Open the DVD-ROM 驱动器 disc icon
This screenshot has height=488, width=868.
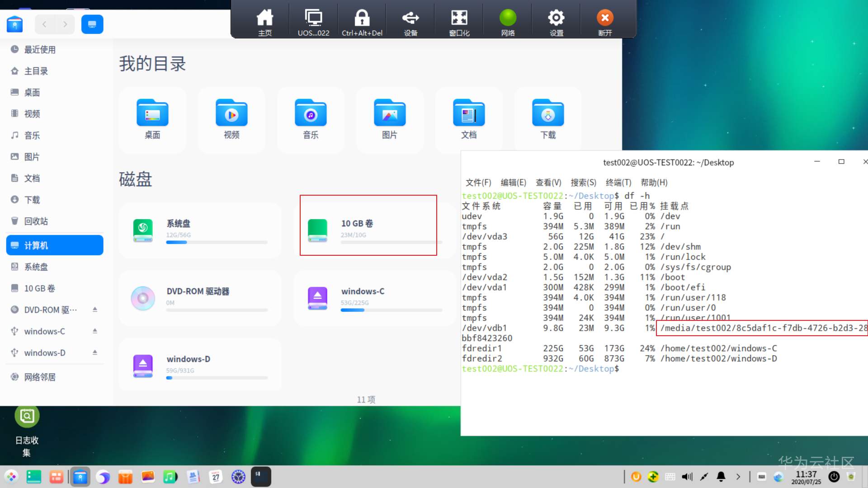click(143, 298)
